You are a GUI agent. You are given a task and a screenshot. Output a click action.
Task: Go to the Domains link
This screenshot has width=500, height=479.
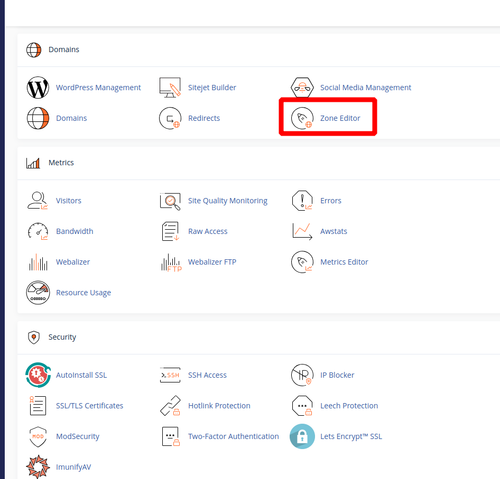click(71, 118)
